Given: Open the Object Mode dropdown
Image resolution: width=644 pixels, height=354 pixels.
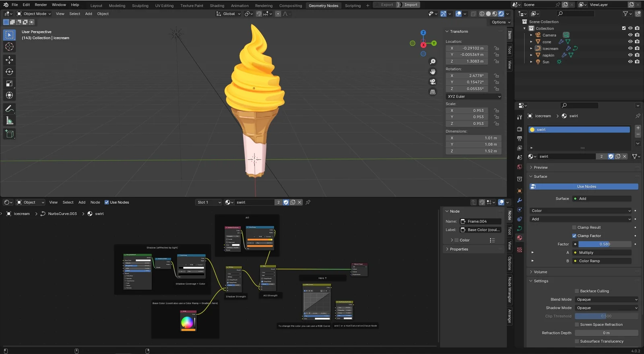Looking at the screenshot, I should pyautogui.click(x=34, y=14).
